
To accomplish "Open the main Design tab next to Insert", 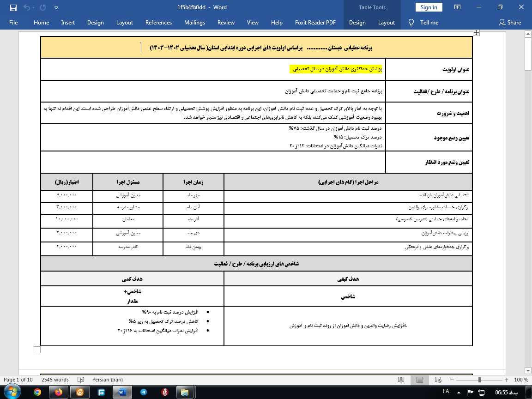I will [95, 22].
